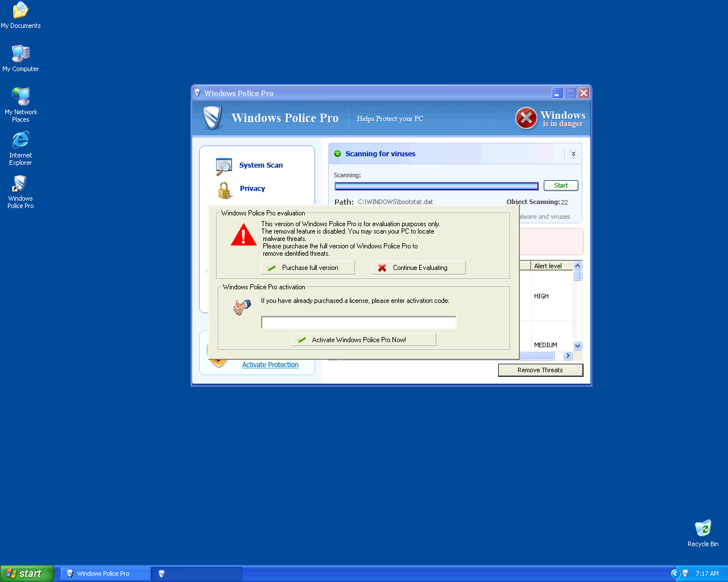Click the System Scan magnifier icon
Screen dimensions: 728x582
pos(224,166)
